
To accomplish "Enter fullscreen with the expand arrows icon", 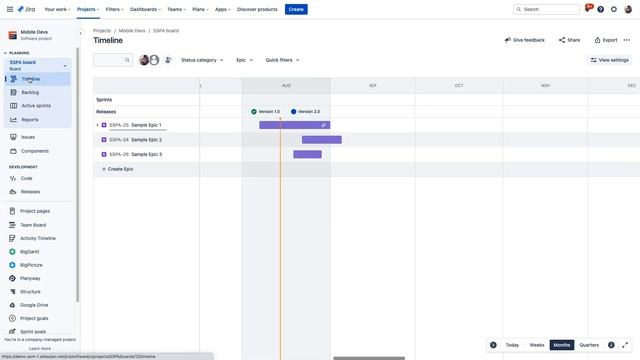I will coord(625,345).
